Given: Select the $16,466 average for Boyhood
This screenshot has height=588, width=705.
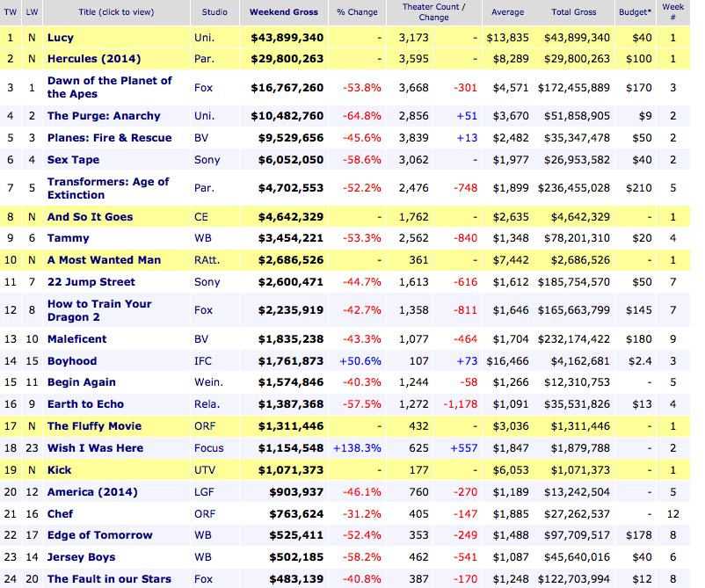Looking at the screenshot, I should [x=507, y=361].
